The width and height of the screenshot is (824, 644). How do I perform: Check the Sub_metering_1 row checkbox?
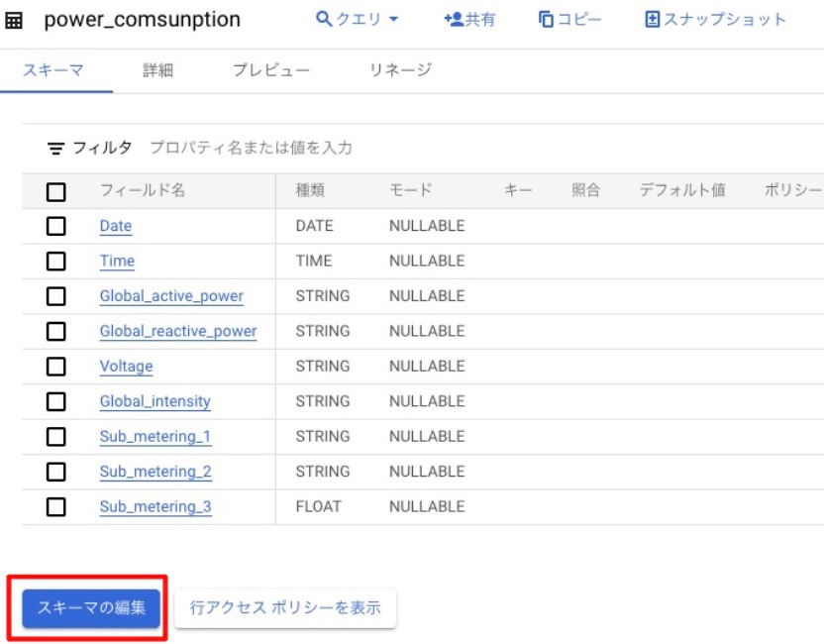tap(56, 437)
